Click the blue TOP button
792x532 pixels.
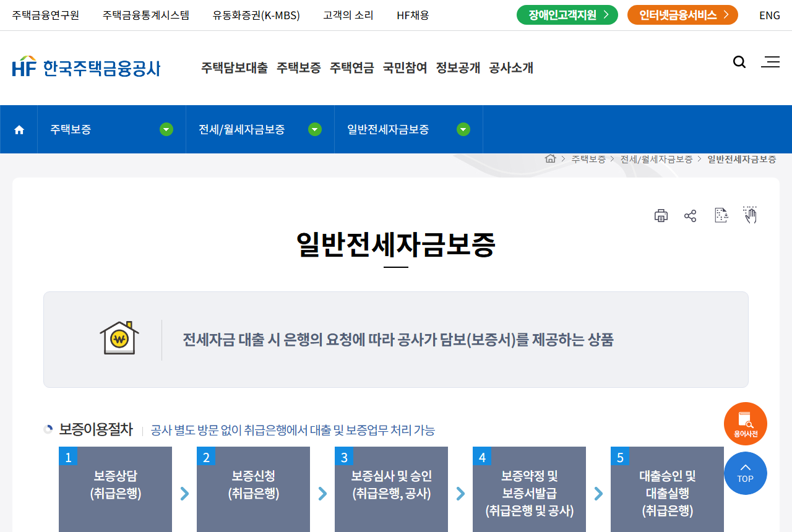pyautogui.click(x=746, y=473)
